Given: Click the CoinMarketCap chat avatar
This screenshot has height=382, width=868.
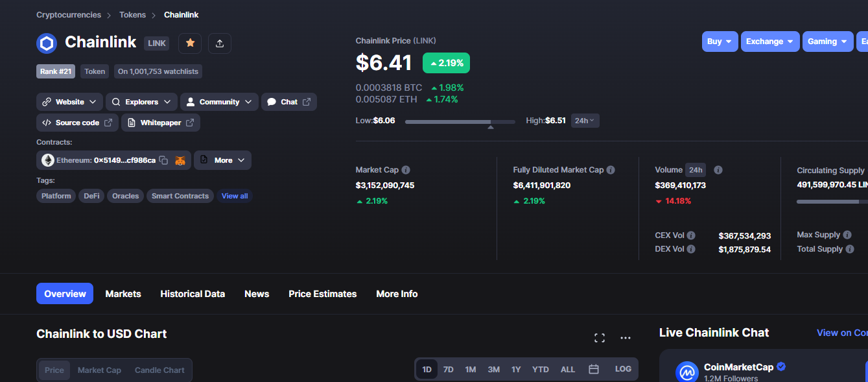Looking at the screenshot, I should coord(687,372).
